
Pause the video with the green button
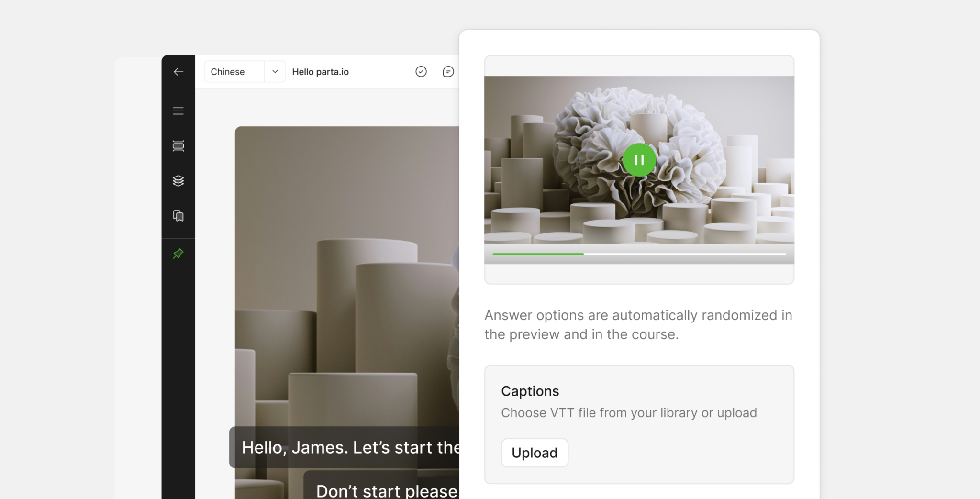click(x=639, y=160)
